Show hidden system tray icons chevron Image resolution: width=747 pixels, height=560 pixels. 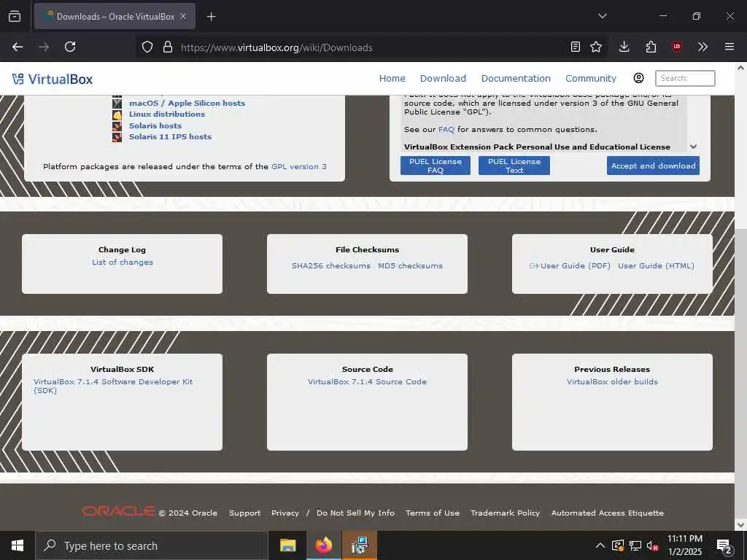pyautogui.click(x=600, y=545)
